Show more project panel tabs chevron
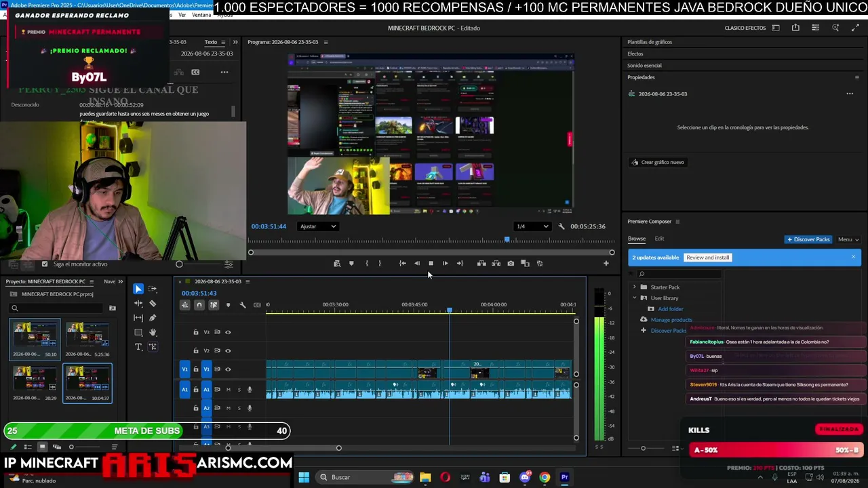The image size is (868, 488). click(x=121, y=281)
